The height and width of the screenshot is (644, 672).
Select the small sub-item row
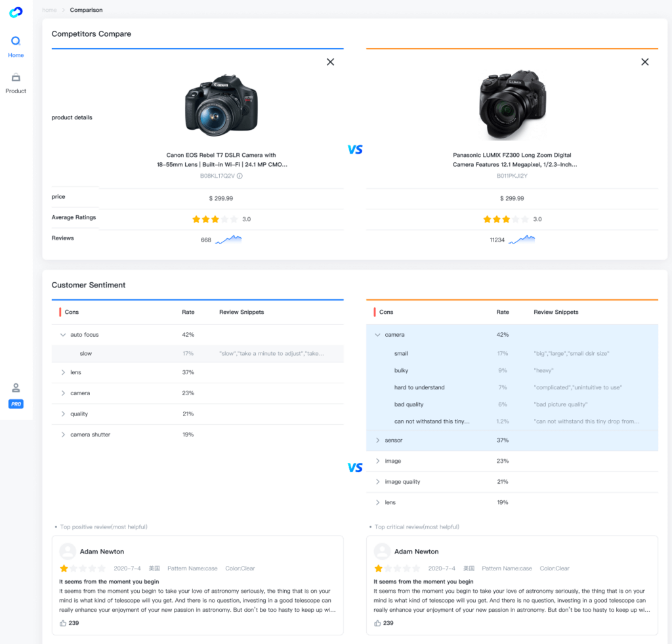coord(512,354)
